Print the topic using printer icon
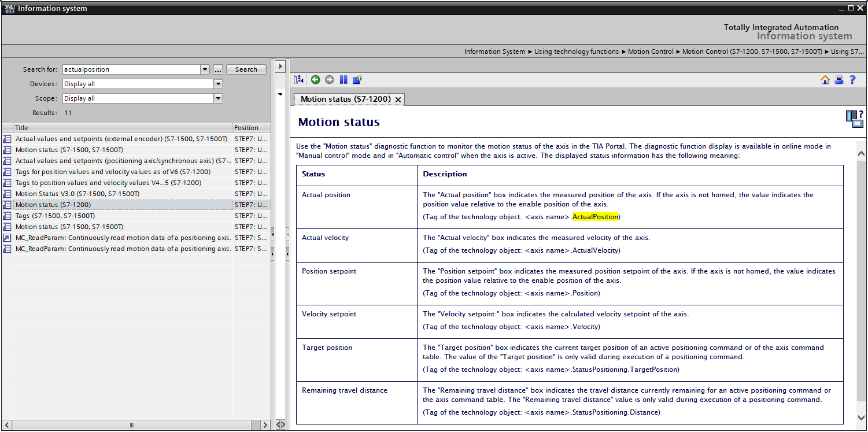Image resolution: width=868 pixels, height=432 pixels. [x=839, y=80]
